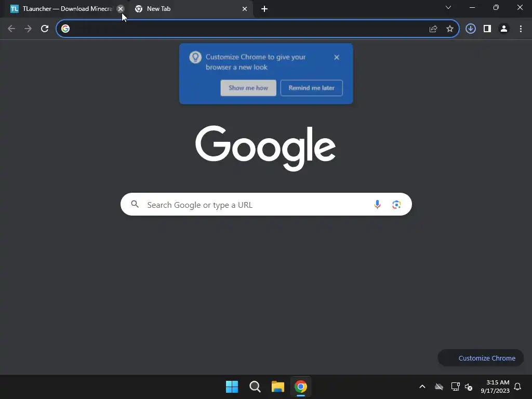The image size is (532, 399).
Task: Click the Remind me later button
Action: click(312, 88)
